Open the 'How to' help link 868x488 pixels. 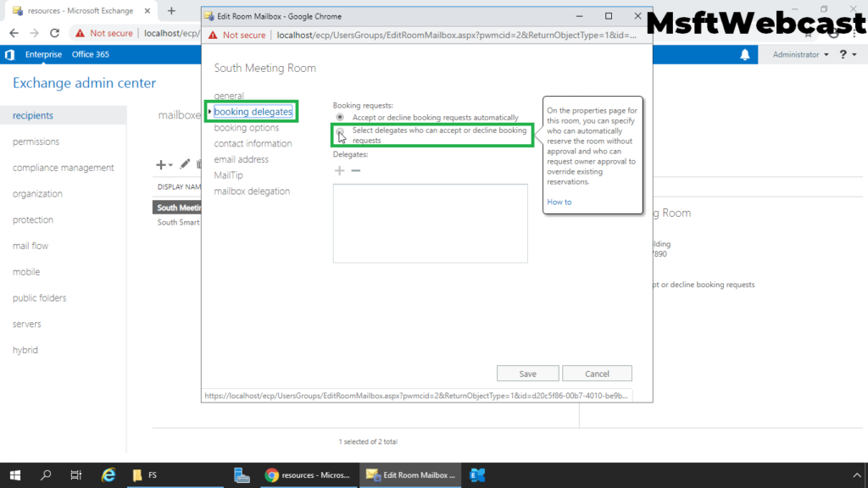click(559, 202)
